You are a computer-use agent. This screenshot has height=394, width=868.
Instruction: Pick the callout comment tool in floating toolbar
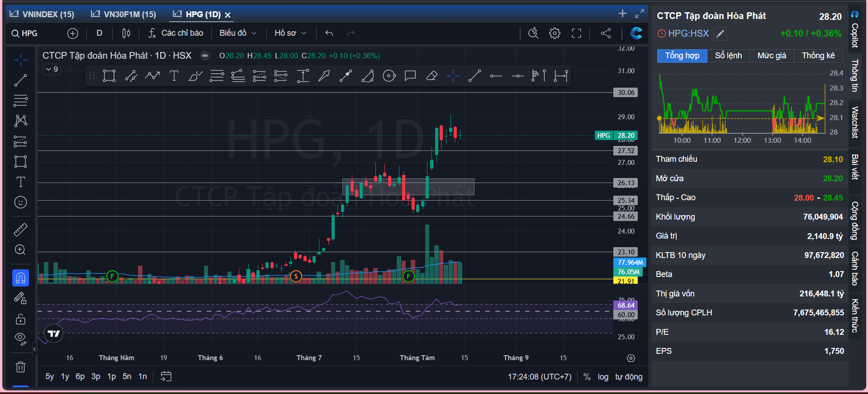click(410, 75)
